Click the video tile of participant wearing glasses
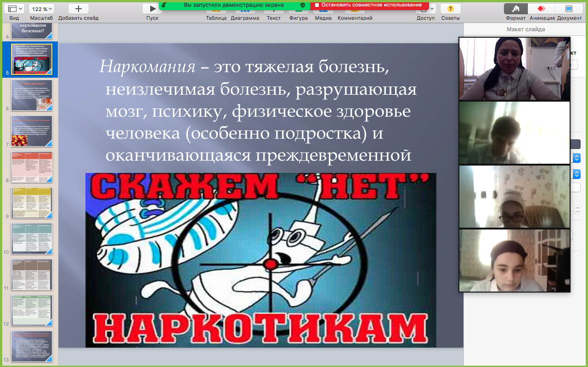This screenshot has height=367, width=588. click(x=514, y=197)
